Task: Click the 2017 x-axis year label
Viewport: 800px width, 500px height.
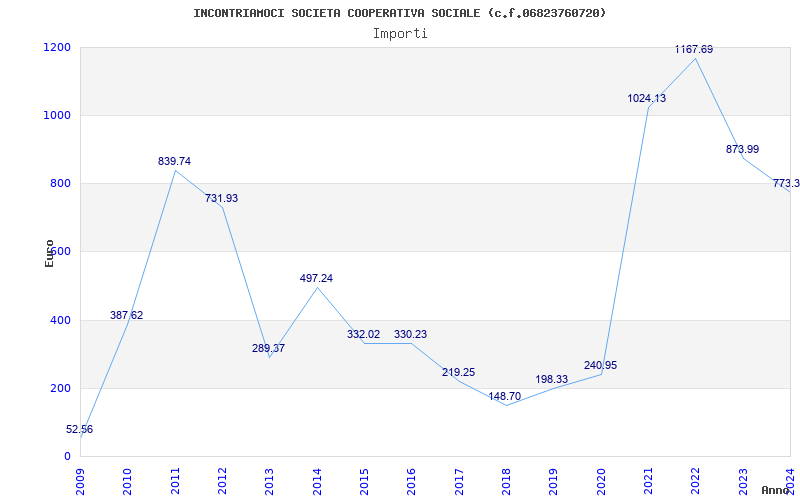Action: tap(459, 482)
